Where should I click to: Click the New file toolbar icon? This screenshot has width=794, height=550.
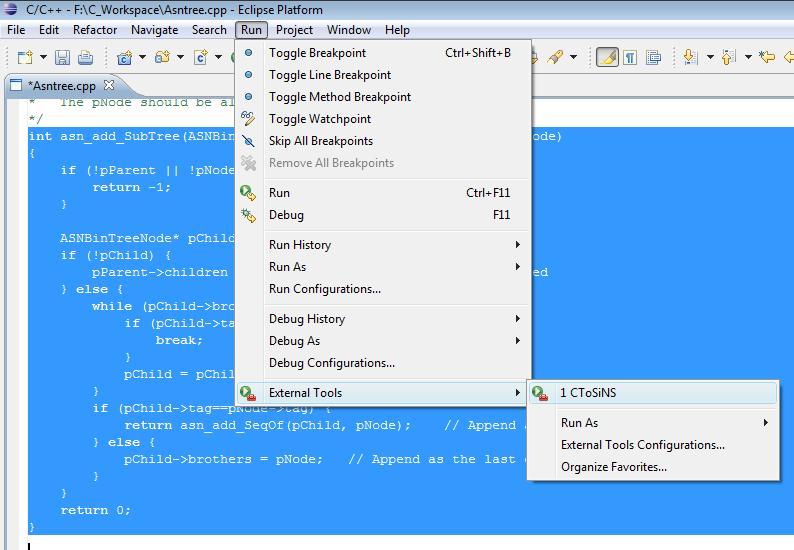pos(25,57)
